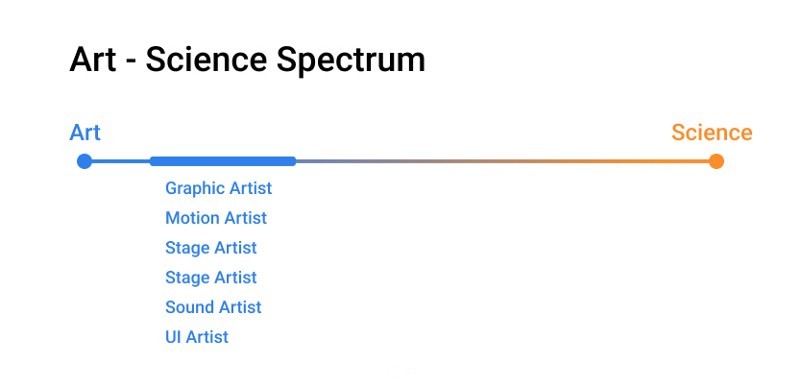Click the word Spectrum in the title

point(351,61)
